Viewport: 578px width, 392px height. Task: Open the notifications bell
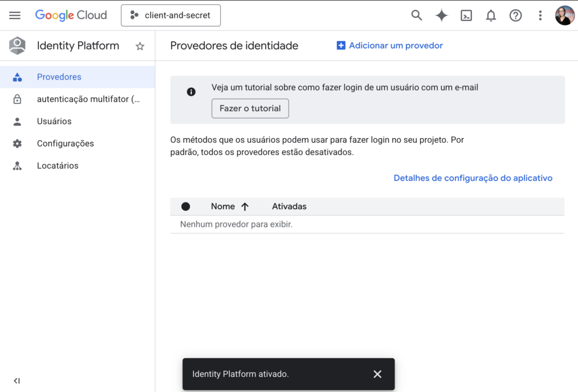491,15
